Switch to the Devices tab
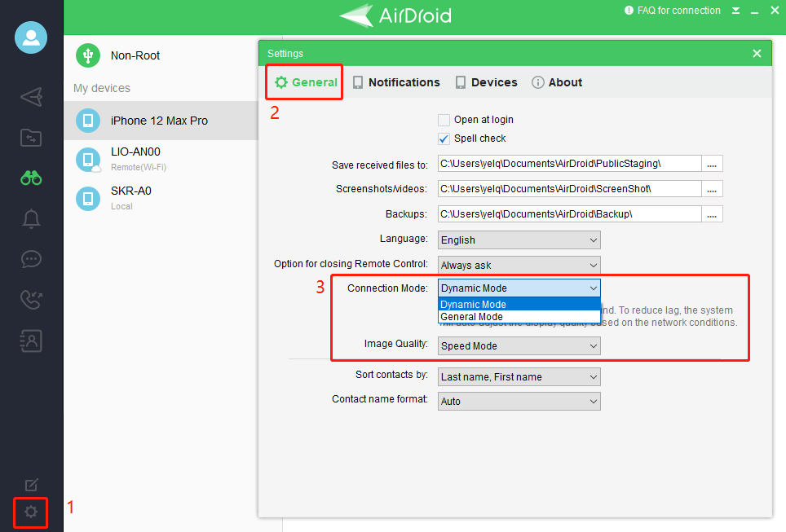The height and width of the screenshot is (532, 786). [x=486, y=82]
